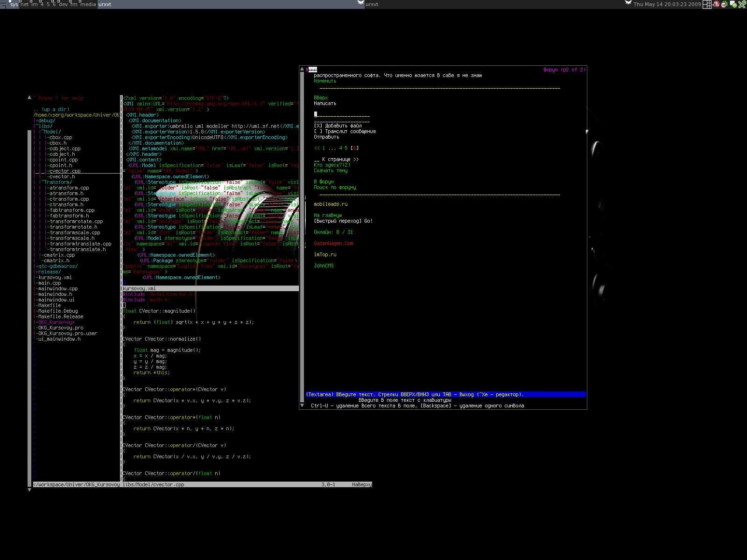The width and height of the screenshot is (747, 560).
Task: Select cvector.cpp in the file tree
Action: (65, 171)
